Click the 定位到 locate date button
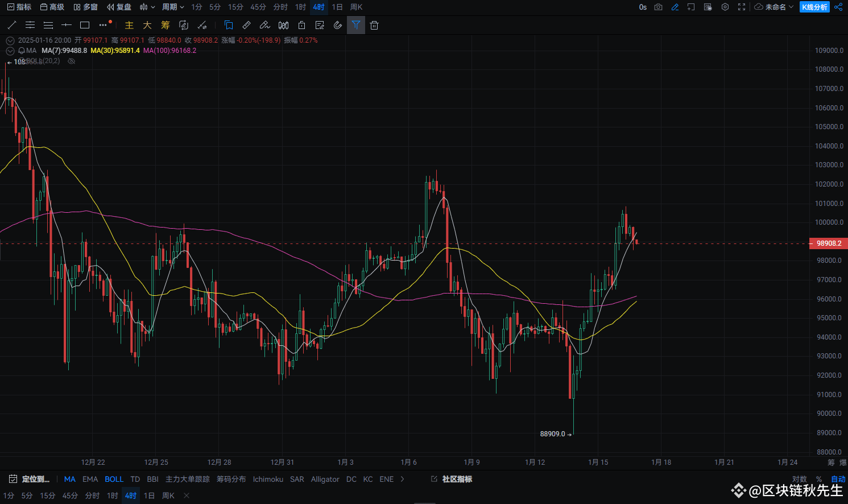The height and width of the screenshot is (504, 848). point(30,479)
